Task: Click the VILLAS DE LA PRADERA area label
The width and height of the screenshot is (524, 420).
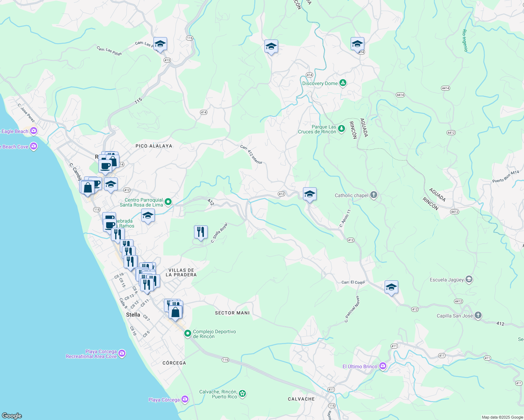Action: click(x=181, y=272)
